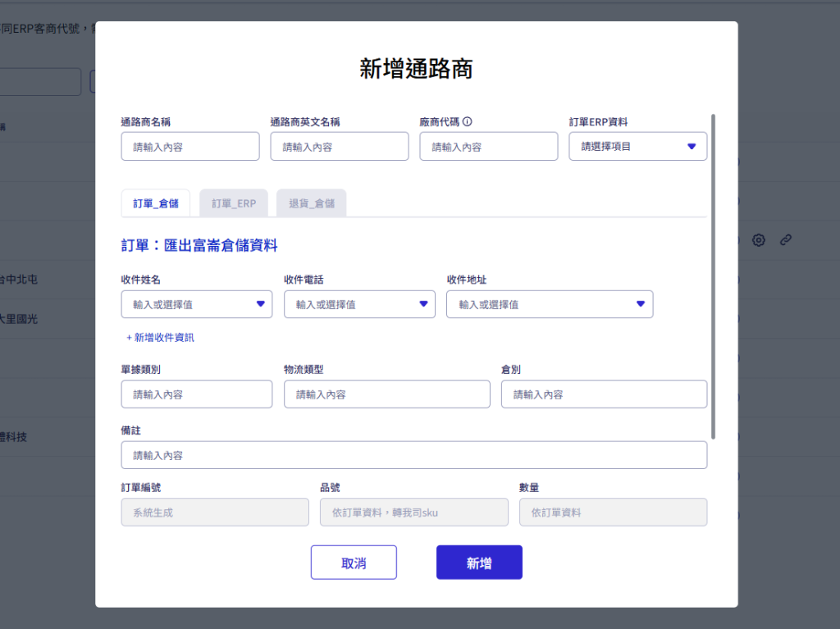This screenshot has height=629, width=840.
Task: Expand the 收件電話 combo box
Action: pos(424,304)
